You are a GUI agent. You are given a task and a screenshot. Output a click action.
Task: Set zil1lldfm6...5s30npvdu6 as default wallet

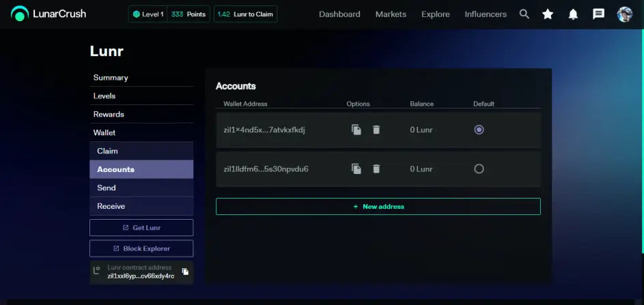coord(479,169)
